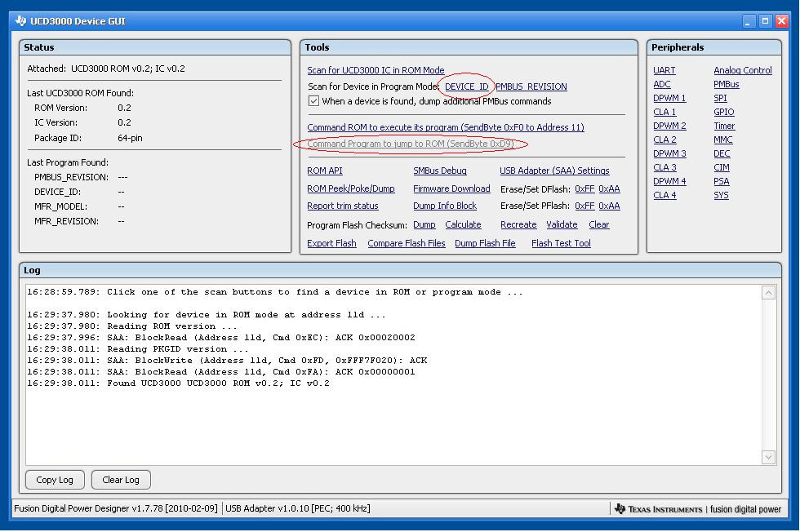
Task: Command ROM to execute its program
Action: pyautogui.click(x=446, y=127)
